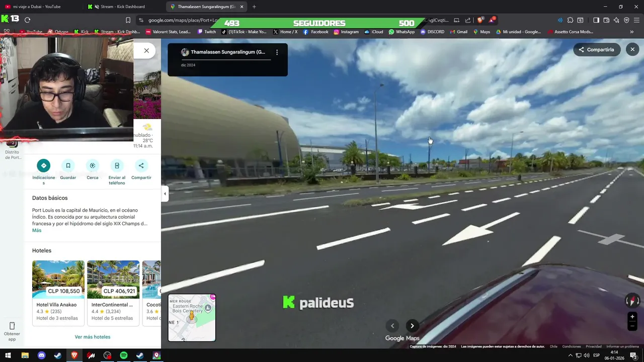This screenshot has height=362, width=644.
Task: Open the Windows Start menu
Action: click(x=8, y=355)
